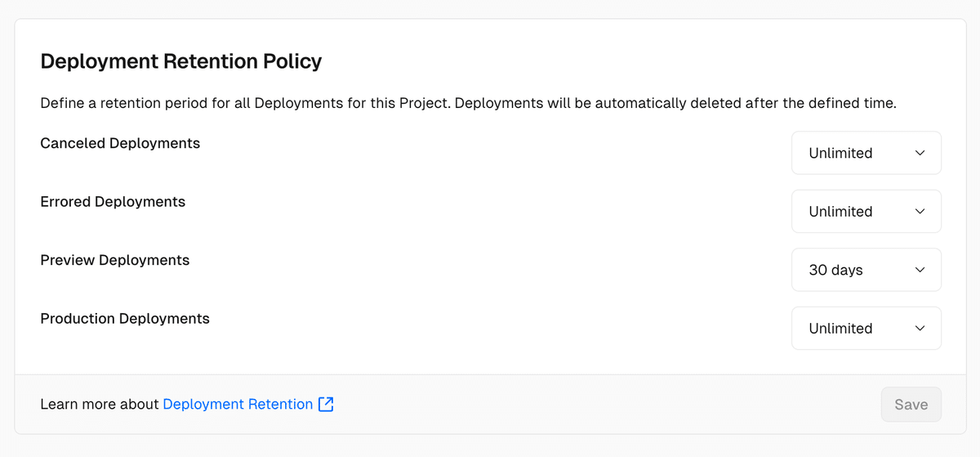Click the Preview Deployments label

(115, 260)
